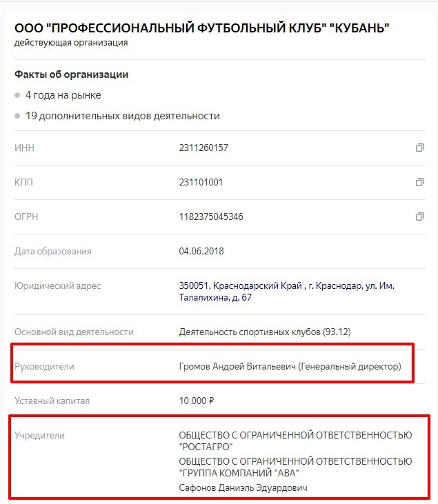Copy the КПП number icon
Viewport: 438px width, 504px height.
(x=419, y=182)
